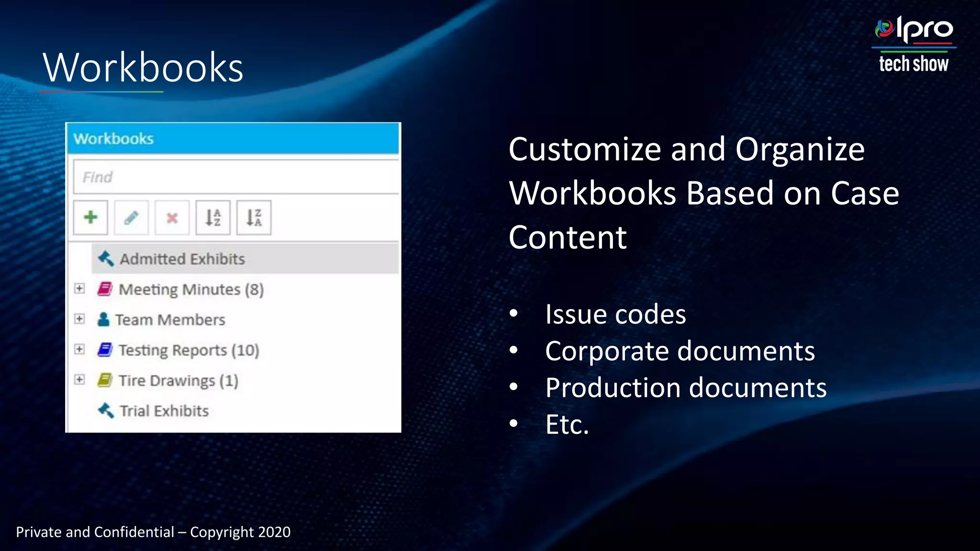Image resolution: width=980 pixels, height=551 pixels.
Task: Click into the Find search field
Action: click(x=235, y=177)
